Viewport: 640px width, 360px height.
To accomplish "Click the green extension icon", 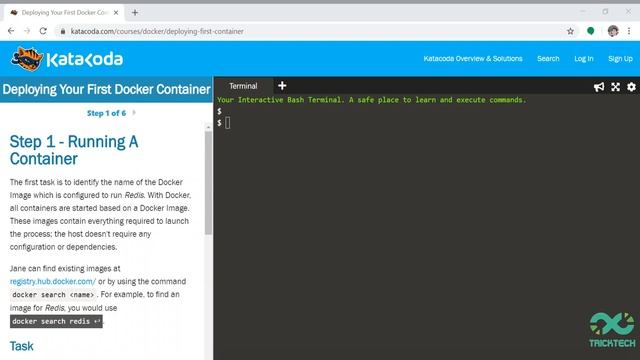I will tap(591, 31).
